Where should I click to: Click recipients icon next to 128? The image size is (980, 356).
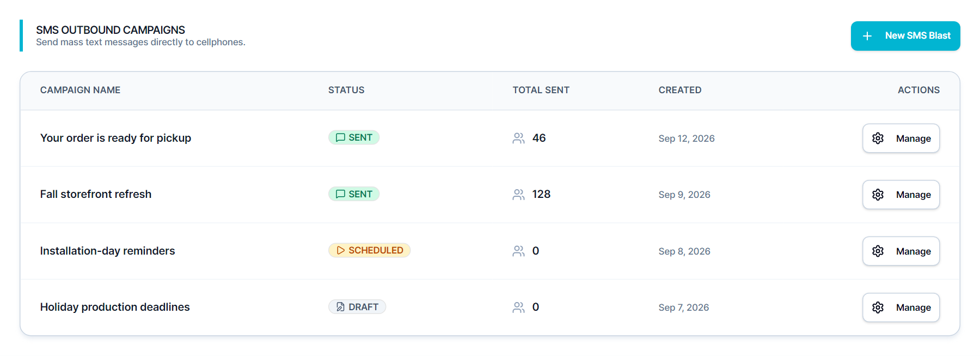518,195
